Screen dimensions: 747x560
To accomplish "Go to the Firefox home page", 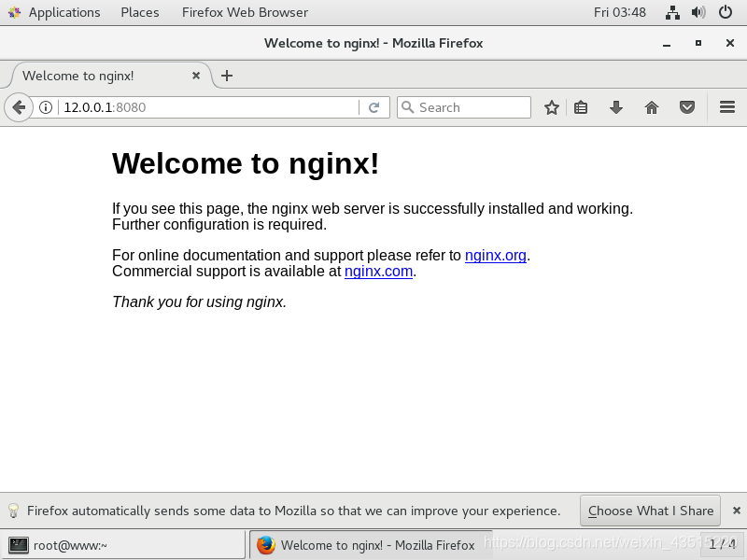I will click(652, 107).
